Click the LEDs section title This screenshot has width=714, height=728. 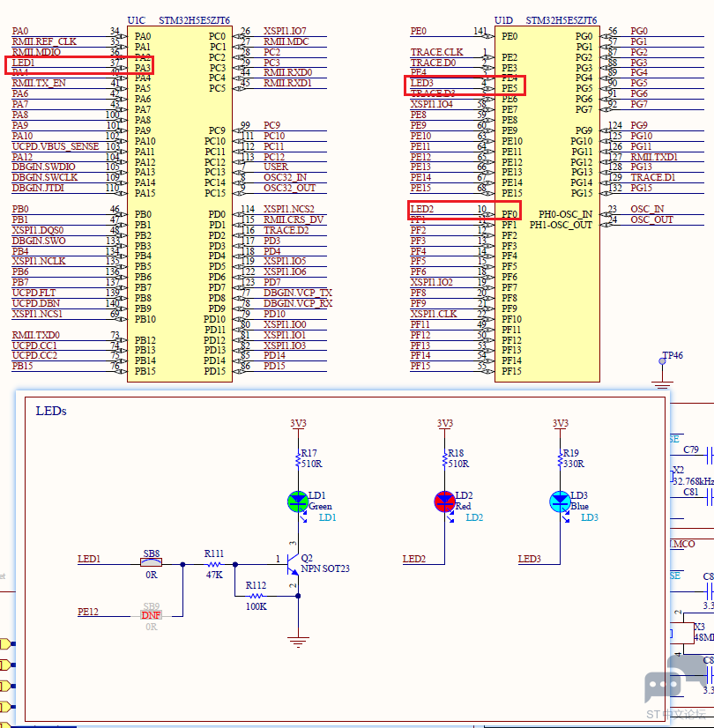pos(51,411)
